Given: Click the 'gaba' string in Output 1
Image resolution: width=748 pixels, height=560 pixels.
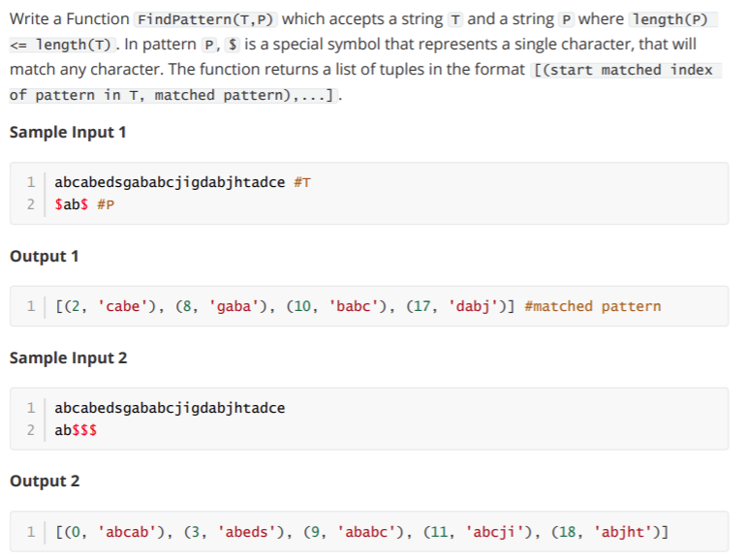Looking at the screenshot, I should [234, 306].
